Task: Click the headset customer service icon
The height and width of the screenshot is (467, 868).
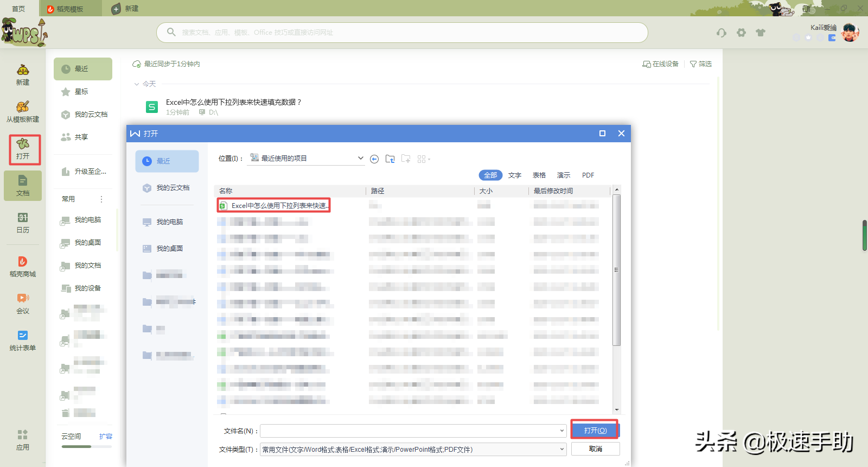Action: [x=721, y=33]
